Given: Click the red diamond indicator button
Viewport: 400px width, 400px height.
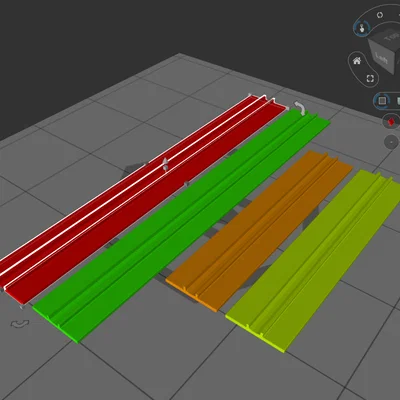Looking at the screenshot, I should tap(392, 122).
